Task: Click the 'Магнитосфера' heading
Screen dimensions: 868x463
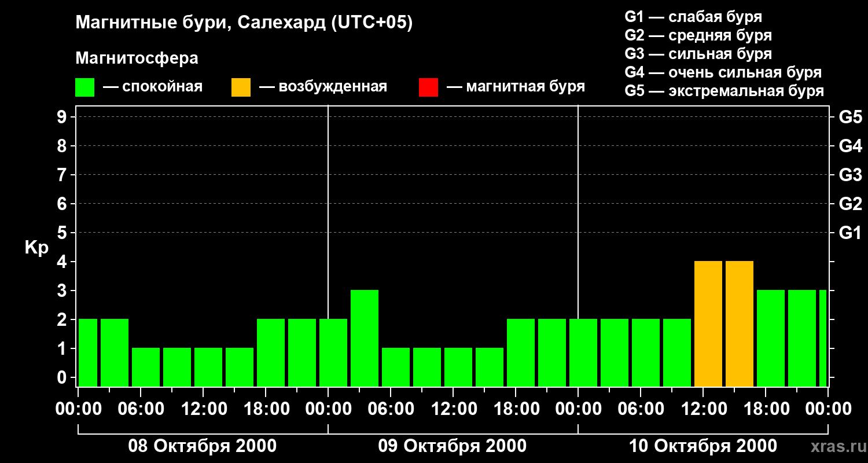Action: click(x=137, y=58)
